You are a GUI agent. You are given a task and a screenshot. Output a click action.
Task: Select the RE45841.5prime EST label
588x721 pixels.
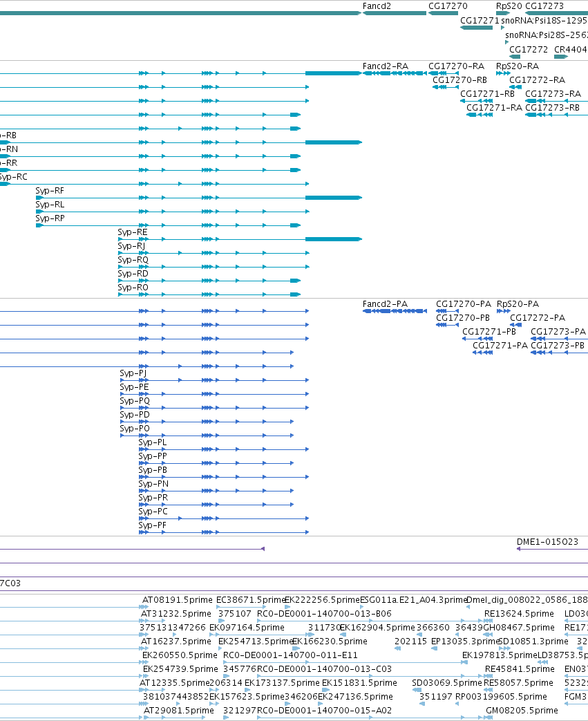[x=520, y=669]
